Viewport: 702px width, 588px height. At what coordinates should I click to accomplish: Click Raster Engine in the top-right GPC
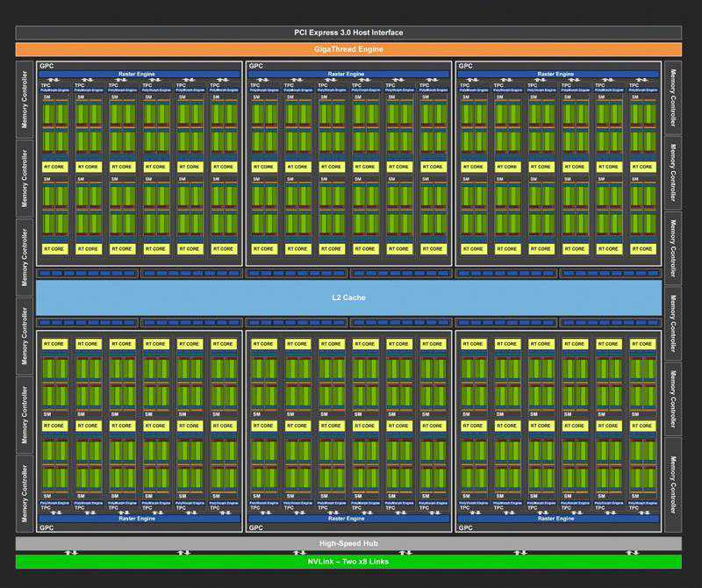(558, 75)
